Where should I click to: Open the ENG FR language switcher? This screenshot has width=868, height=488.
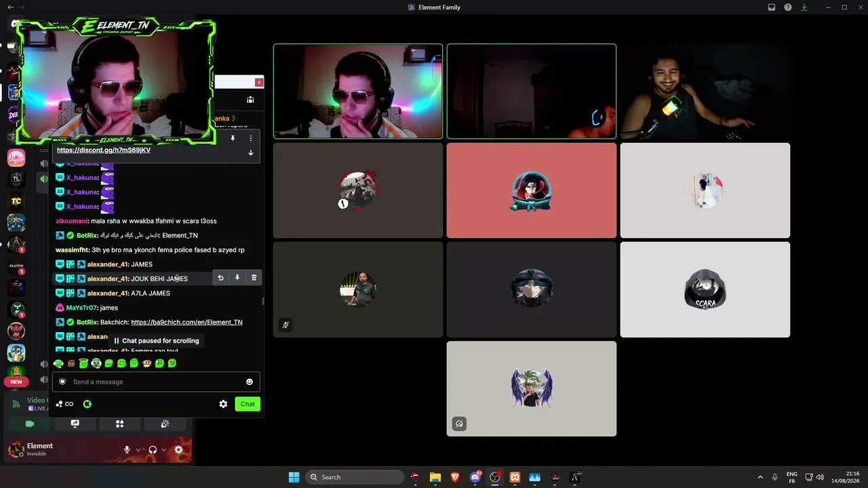coord(792,477)
